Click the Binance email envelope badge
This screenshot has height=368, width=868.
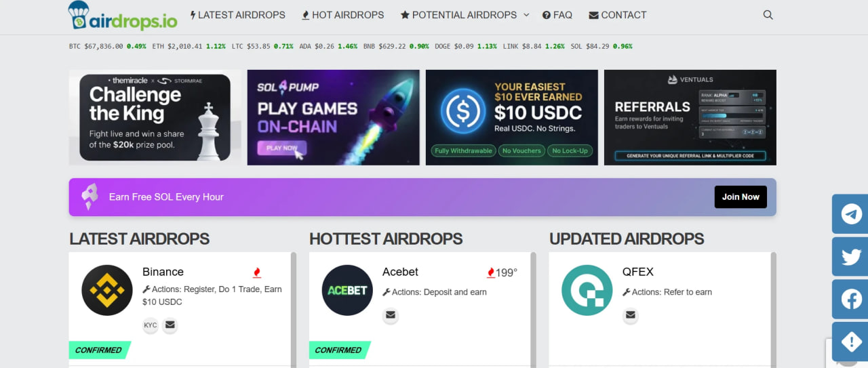coord(170,325)
